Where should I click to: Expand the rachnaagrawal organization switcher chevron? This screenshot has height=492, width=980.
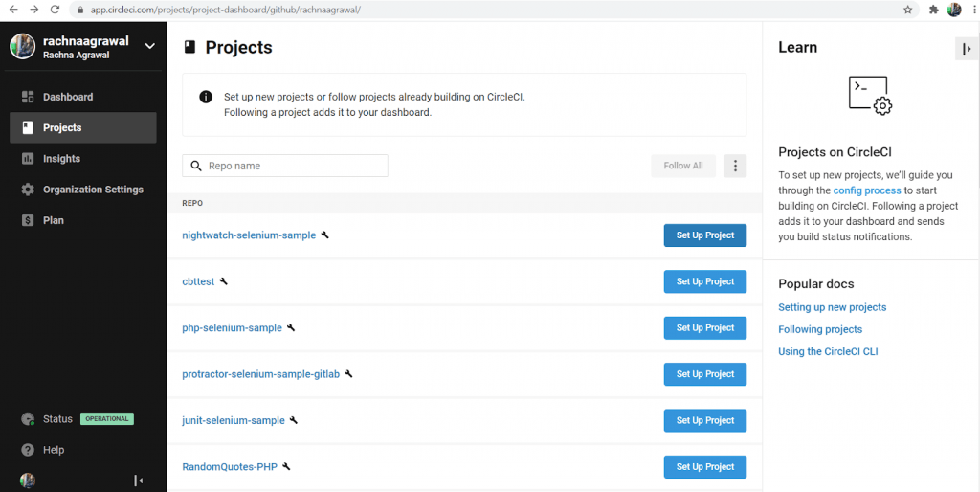pos(149,46)
